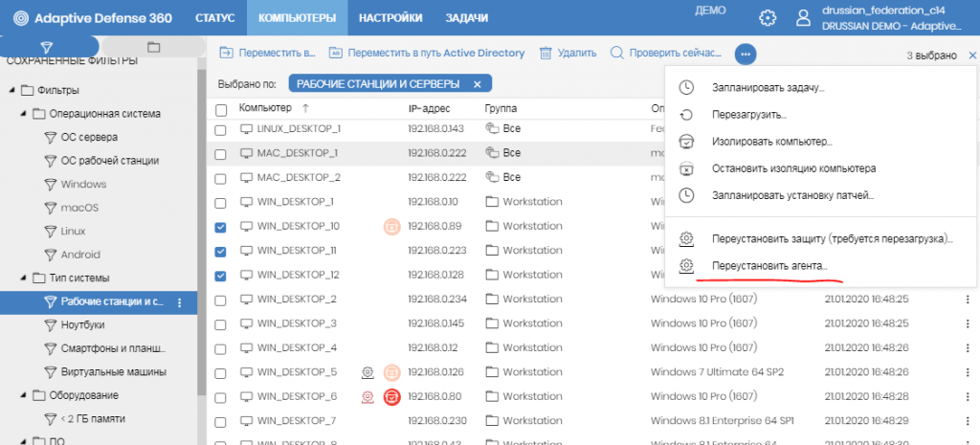Choose Запланировать задачу... from the menu

768,87
